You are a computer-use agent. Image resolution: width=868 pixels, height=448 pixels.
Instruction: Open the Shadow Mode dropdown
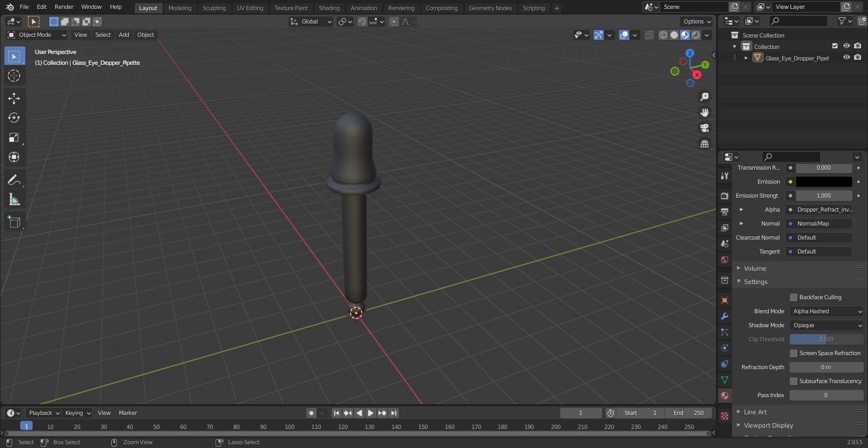[827, 325]
